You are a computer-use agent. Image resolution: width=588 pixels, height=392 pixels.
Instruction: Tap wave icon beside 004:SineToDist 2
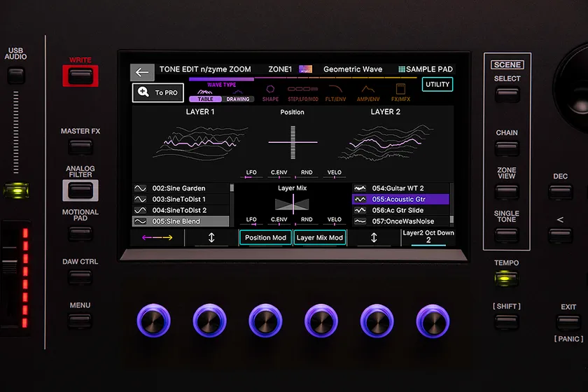140,210
